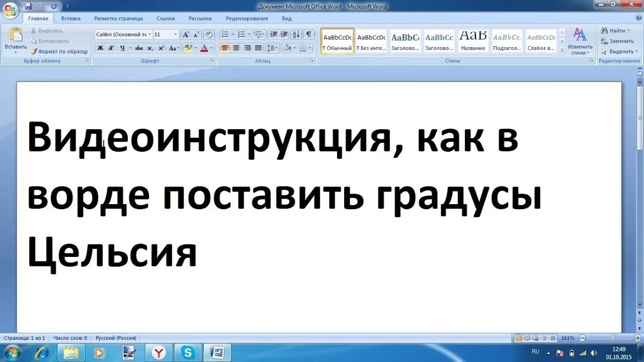Align text left
This screenshot has height=362, width=644.
click(225, 48)
